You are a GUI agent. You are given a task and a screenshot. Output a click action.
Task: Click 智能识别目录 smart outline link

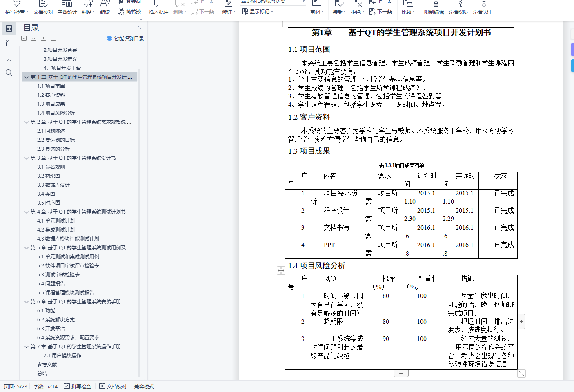click(x=125, y=38)
